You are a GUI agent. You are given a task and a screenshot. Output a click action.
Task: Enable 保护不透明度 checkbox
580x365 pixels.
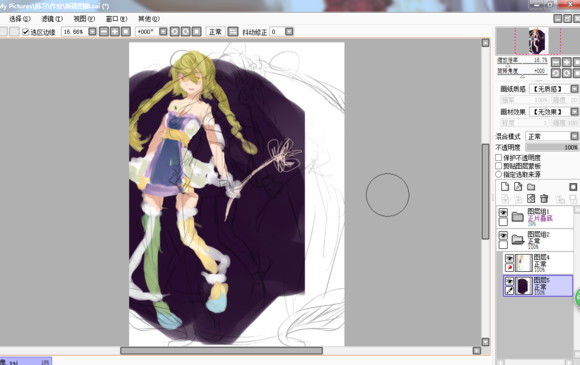[x=499, y=158]
